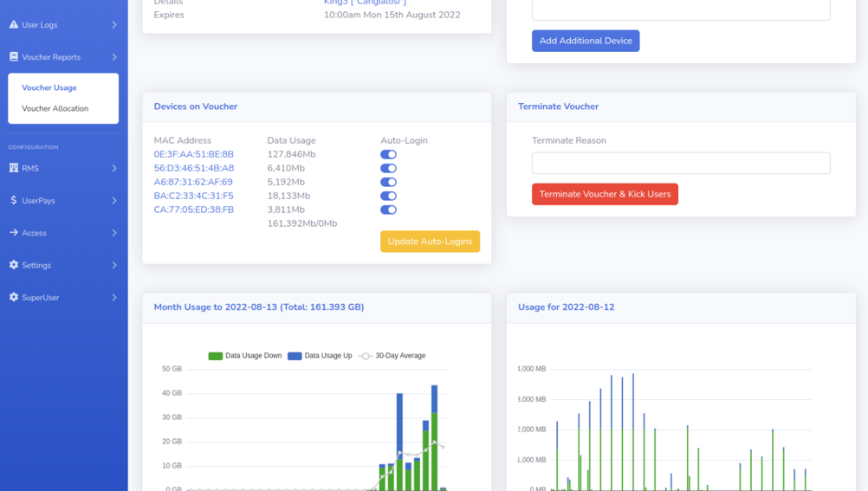The height and width of the screenshot is (491, 868).
Task: Expand the SuperUser section arrow
Action: tap(114, 297)
